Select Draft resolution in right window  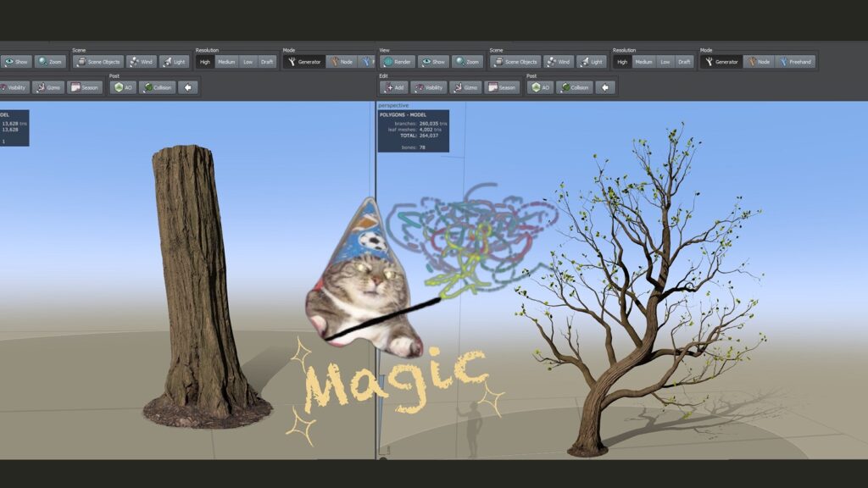pyautogui.click(x=684, y=62)
